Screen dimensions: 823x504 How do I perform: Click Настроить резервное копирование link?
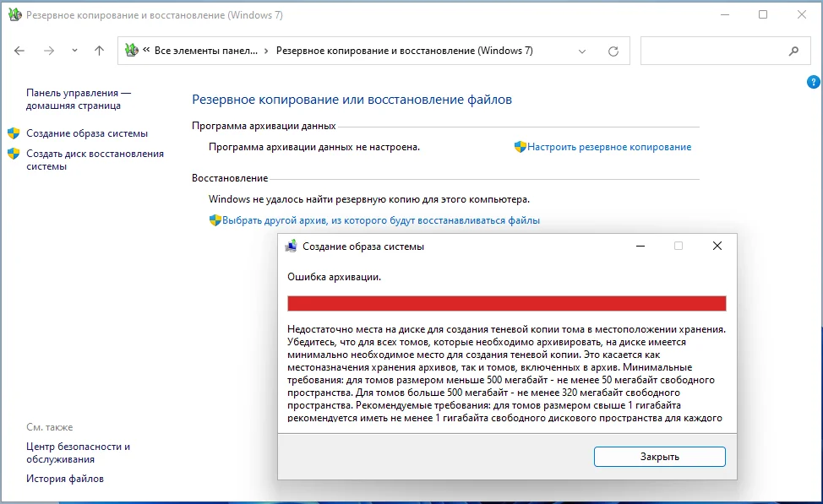point(609,147)
